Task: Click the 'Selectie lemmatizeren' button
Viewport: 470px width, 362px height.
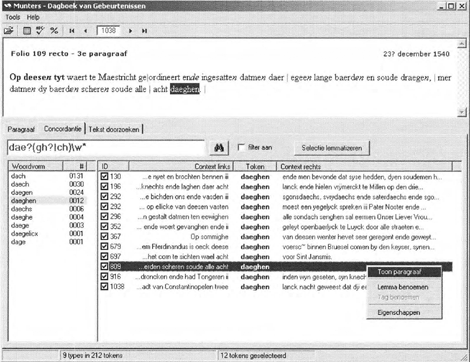Action: pyautogui.click(x=332, y=148)
